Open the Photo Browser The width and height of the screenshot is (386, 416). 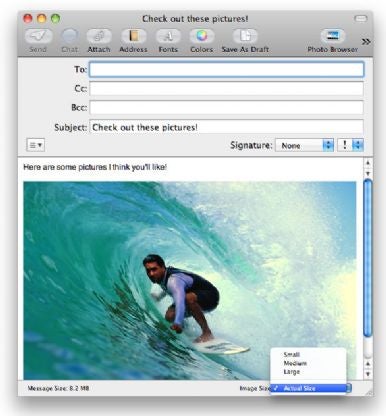coord(333,36)
